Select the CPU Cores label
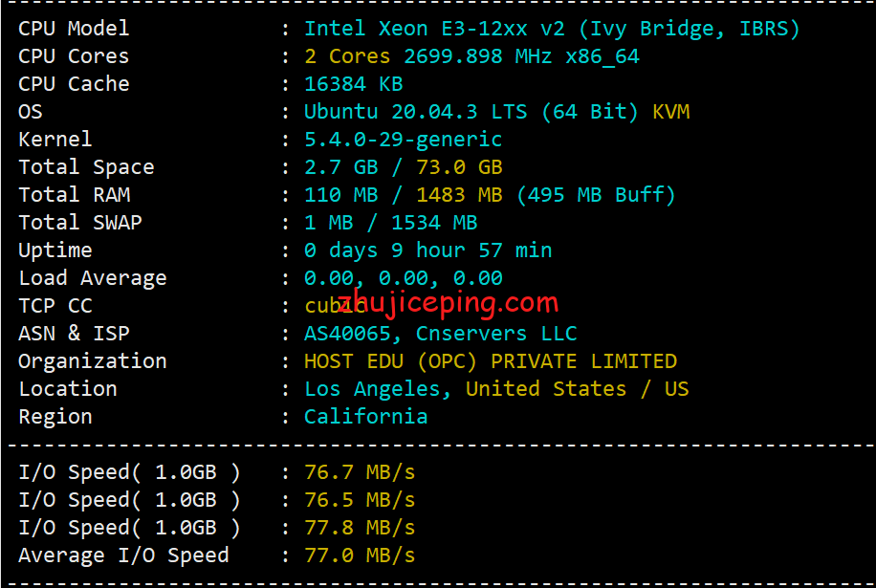The width and height of the screenshot is (876, 588). (x=74, y=56)
